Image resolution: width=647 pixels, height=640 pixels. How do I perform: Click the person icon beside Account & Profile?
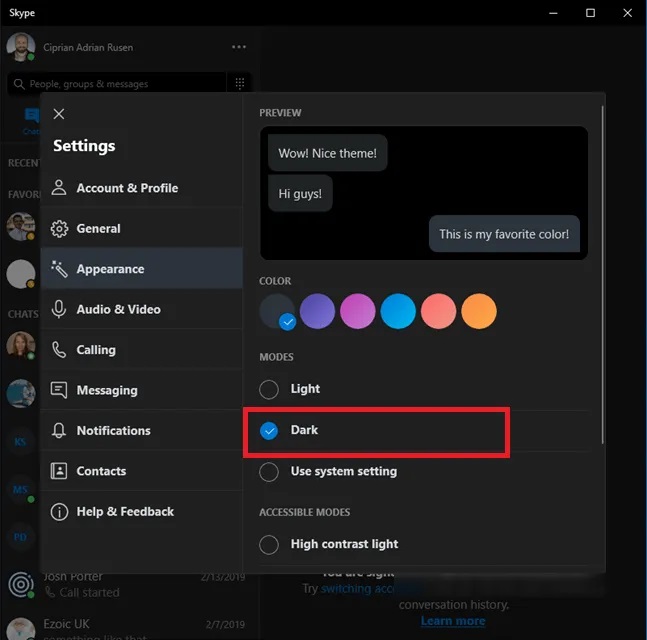59,188
